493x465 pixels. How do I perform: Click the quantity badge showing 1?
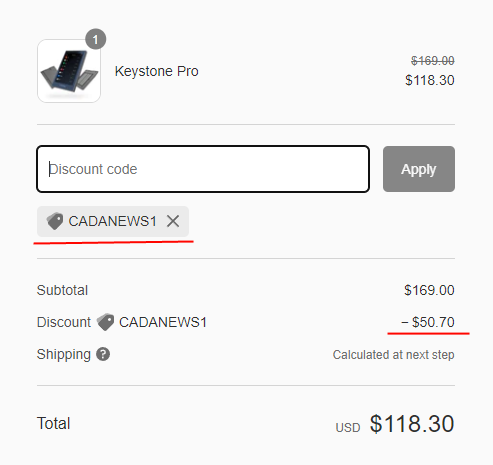tap(96, 39)
